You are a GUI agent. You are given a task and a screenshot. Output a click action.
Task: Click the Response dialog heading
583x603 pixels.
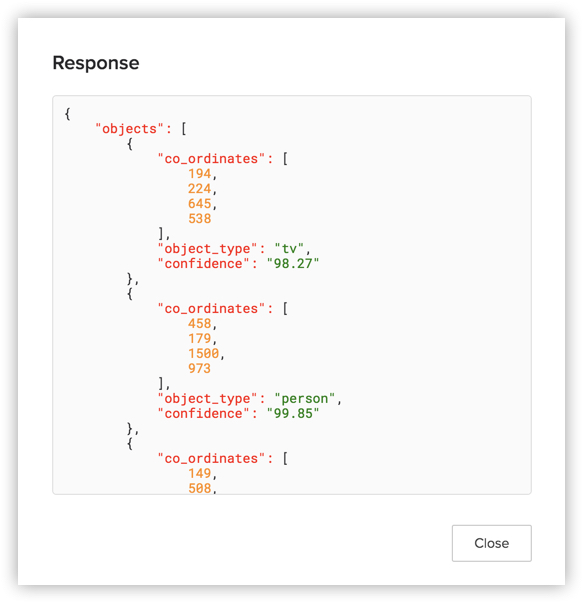click(96, 63)
